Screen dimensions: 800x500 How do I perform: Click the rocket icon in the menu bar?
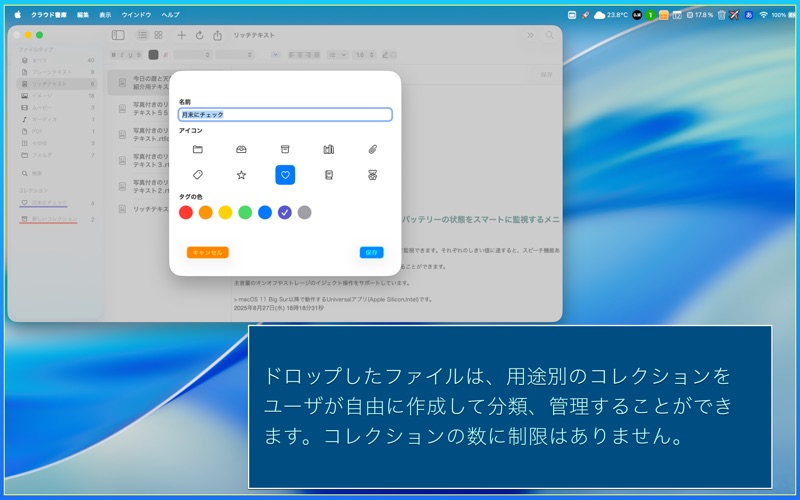[585, 15]
